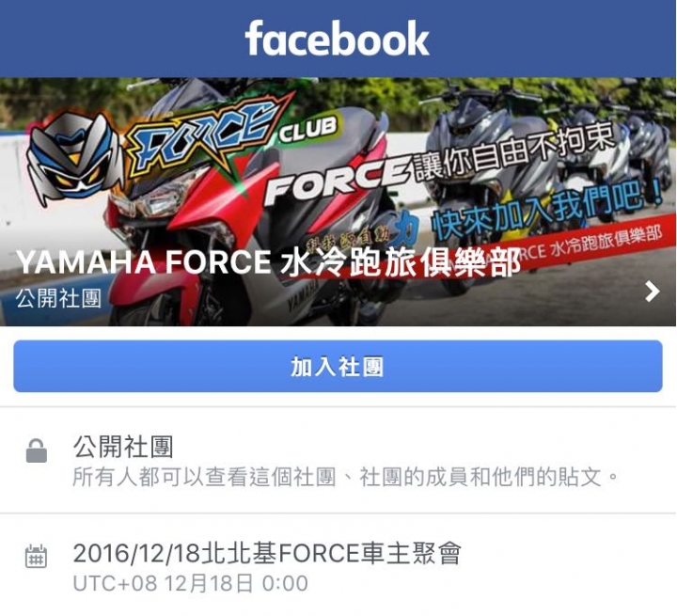Open the 2016/12/18北北基FORCE車主聚會 event

point(267,553)
